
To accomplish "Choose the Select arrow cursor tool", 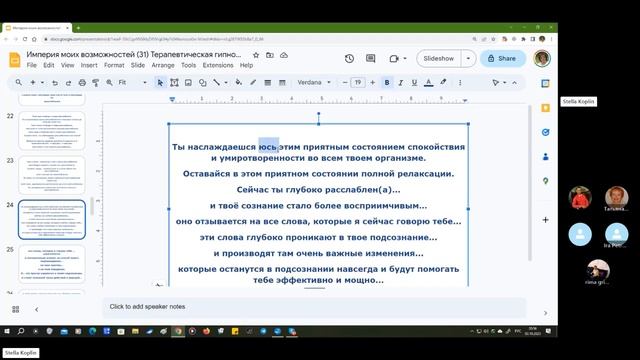I will pyautogui.click(x=160, y=82).
